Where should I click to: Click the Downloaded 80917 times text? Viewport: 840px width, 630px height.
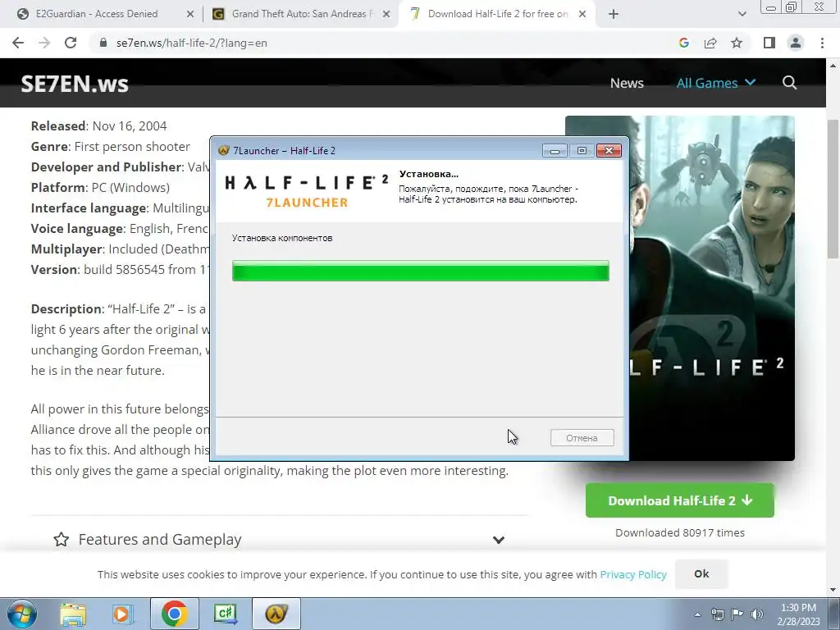(x=680, y=532)
